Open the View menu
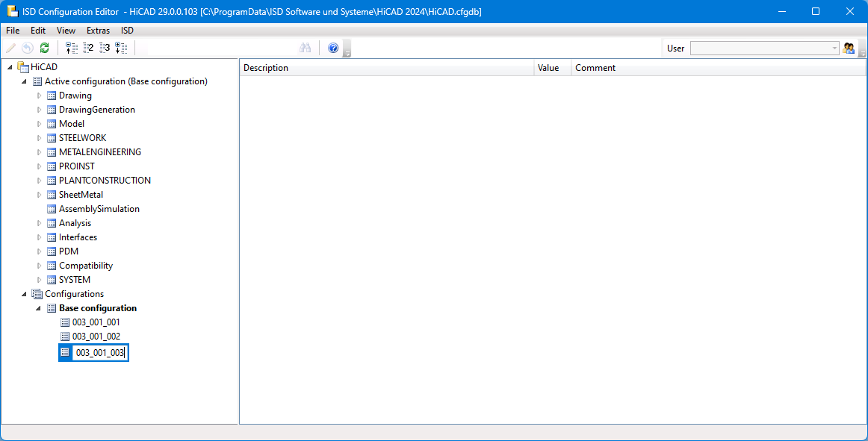 pos(66,31)
